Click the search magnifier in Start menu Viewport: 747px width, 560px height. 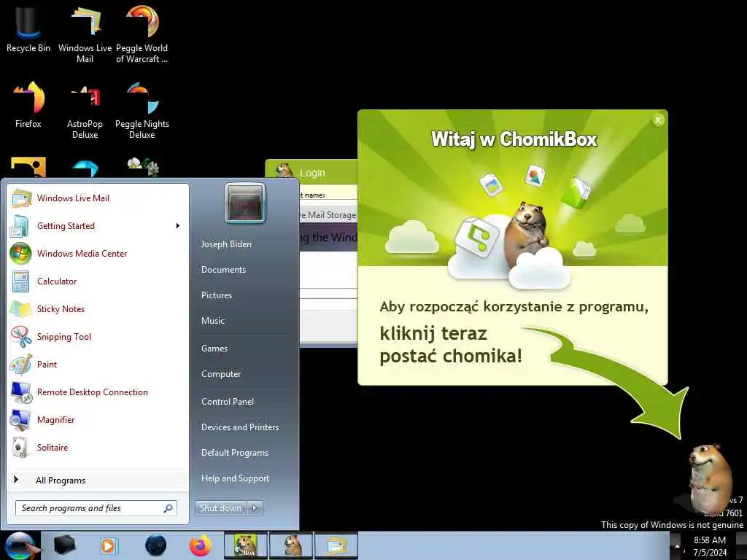point(169,508)
